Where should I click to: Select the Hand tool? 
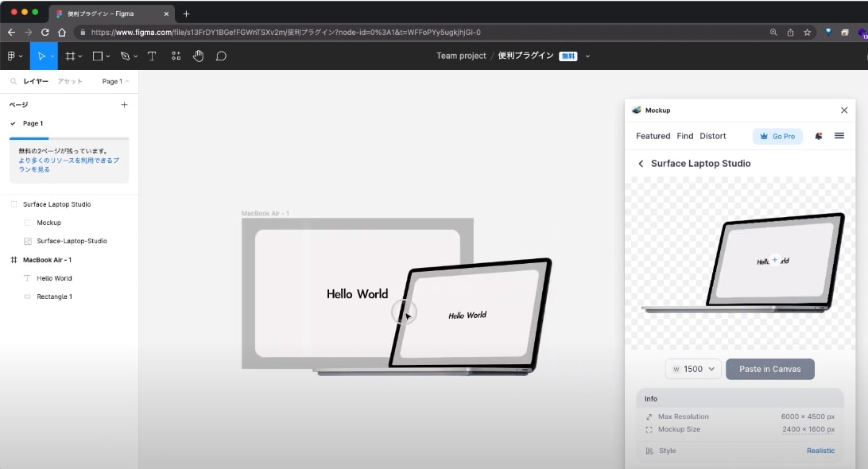click(198, 56)
